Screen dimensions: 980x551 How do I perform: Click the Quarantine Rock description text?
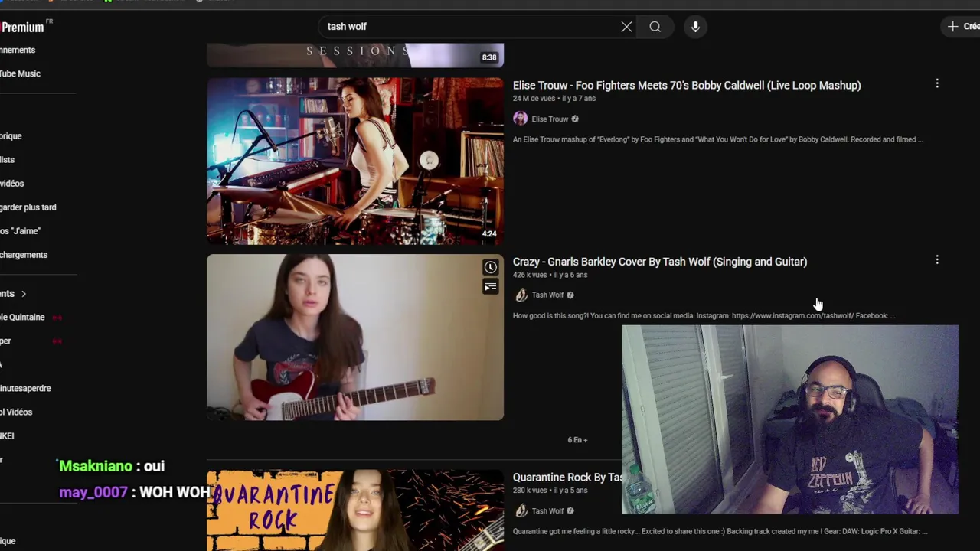720,532
